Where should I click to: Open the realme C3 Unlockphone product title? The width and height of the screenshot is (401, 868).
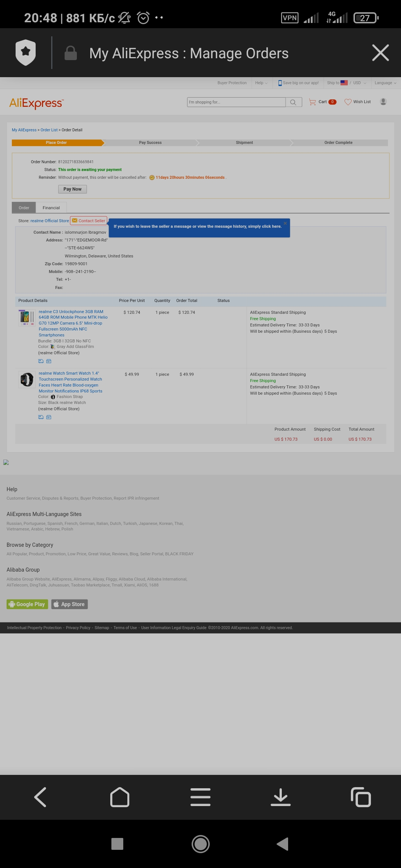(x=73, y=323)
